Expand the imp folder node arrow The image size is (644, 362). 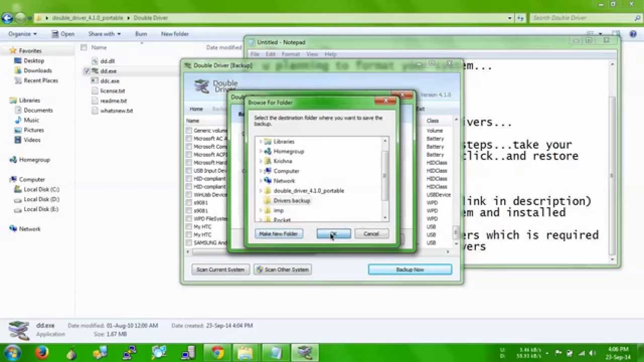(x=261, y=210)
